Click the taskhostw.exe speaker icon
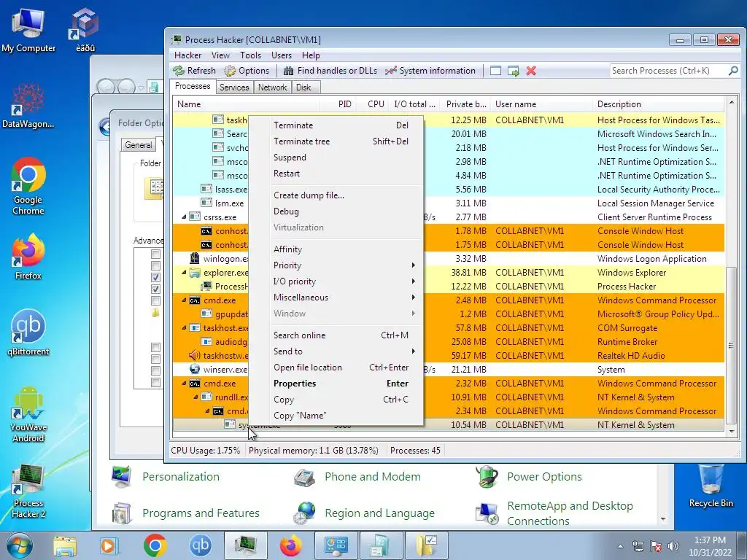 pyautogui.click(x=194, y=356)
